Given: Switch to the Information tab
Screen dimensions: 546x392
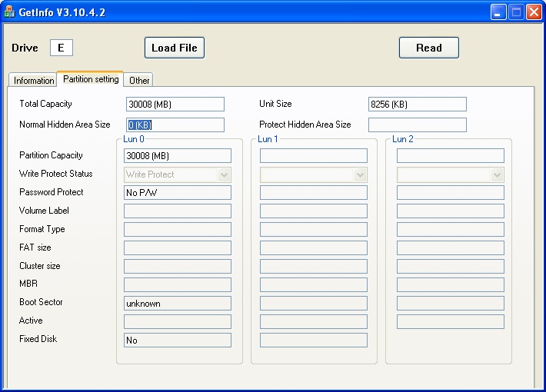Looking at the screenshot, I should (x=33, y=81).
